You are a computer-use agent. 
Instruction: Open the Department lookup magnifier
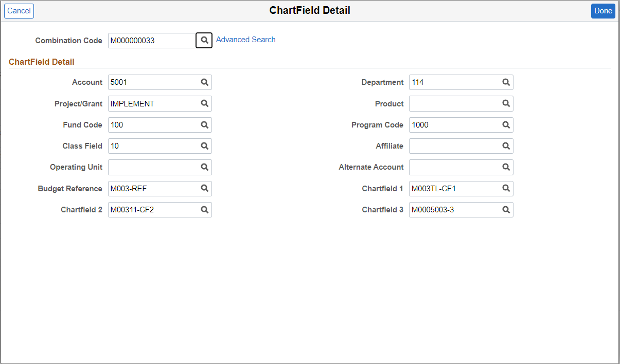point(506,82)
